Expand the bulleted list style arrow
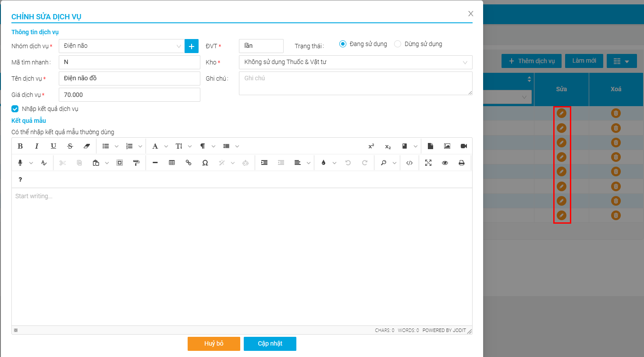The width and height of the screenshot is (644, 357). click(x=117, y=146)
